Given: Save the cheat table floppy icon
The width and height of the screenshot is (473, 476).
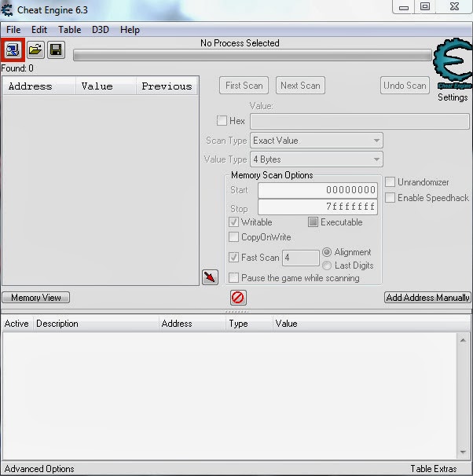Looking at the screenshot, I should [x=56, y=49].
